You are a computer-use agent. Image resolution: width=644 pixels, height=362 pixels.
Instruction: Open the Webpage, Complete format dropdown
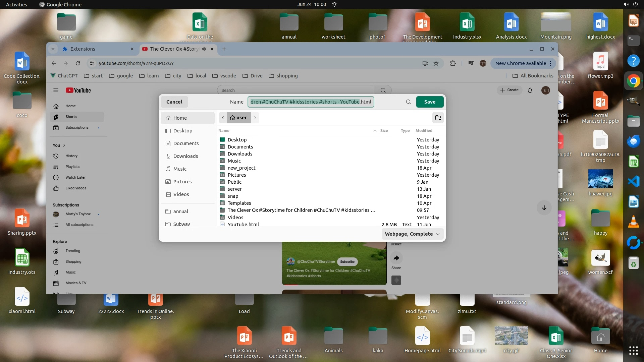tap(412, 234)
